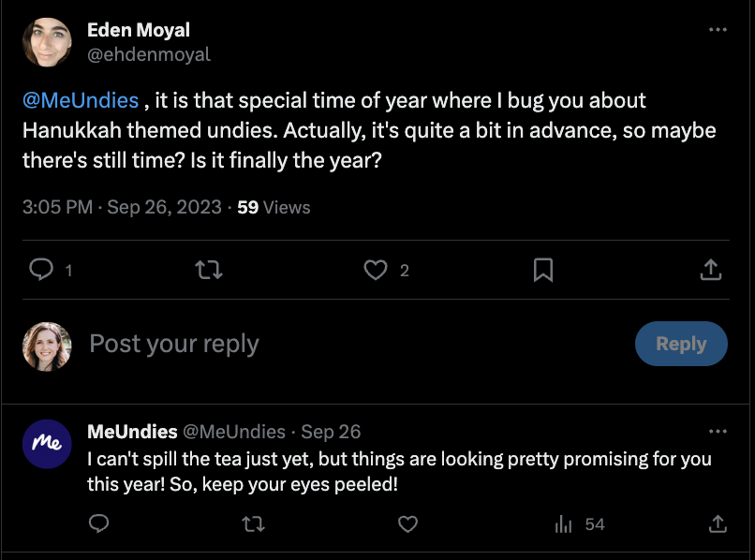Image resolution: width=755 pixels, height=560 pixels.
Task: Click the 3:05 PM Sep 26, 2023 timestamp
Action: pos(122,207)
